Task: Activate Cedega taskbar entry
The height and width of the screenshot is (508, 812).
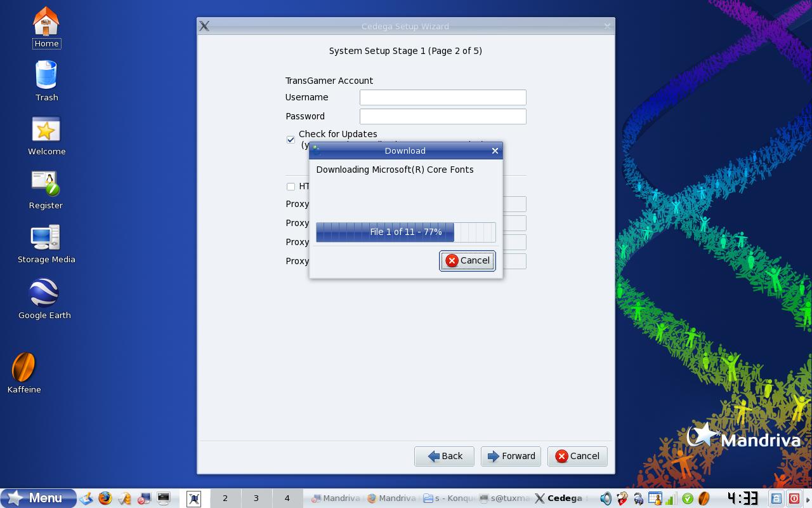Action: click(560, 498)
